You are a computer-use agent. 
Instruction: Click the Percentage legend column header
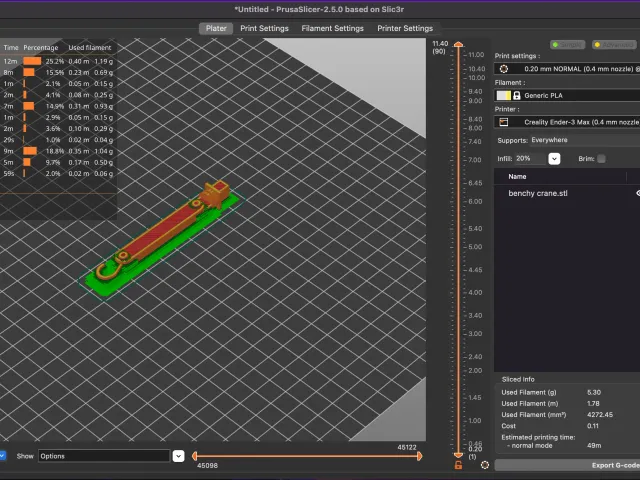click(x=40, y=48)
